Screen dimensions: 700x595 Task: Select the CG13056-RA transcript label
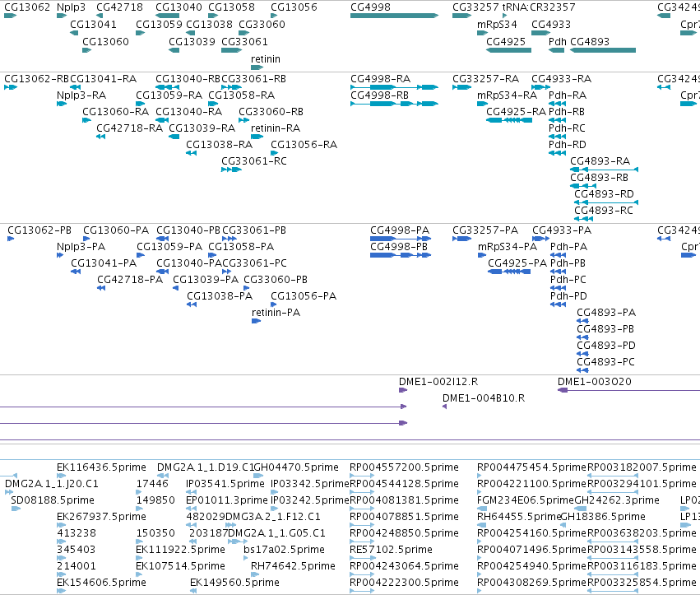pyautogui.click(x=304, y=145)
